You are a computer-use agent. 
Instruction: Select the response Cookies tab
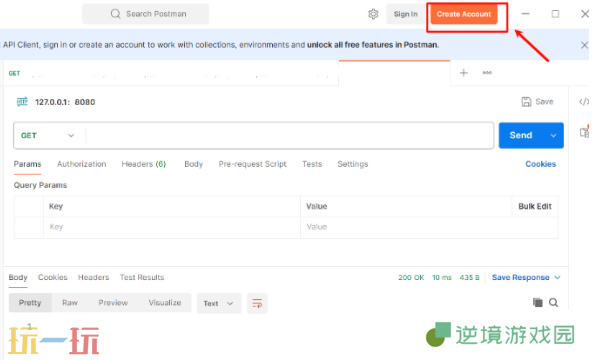[52, 277]
